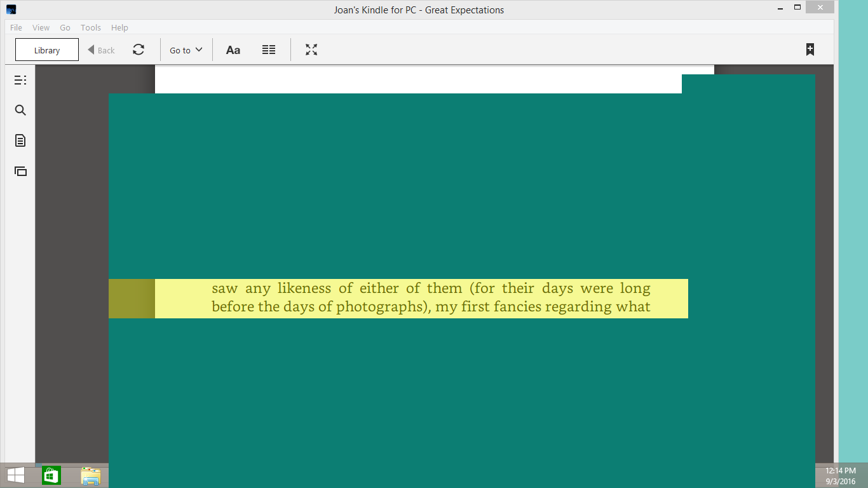Select the yellow highlighted passage
The image size is (868, 488).
click(x=419, y=297)
